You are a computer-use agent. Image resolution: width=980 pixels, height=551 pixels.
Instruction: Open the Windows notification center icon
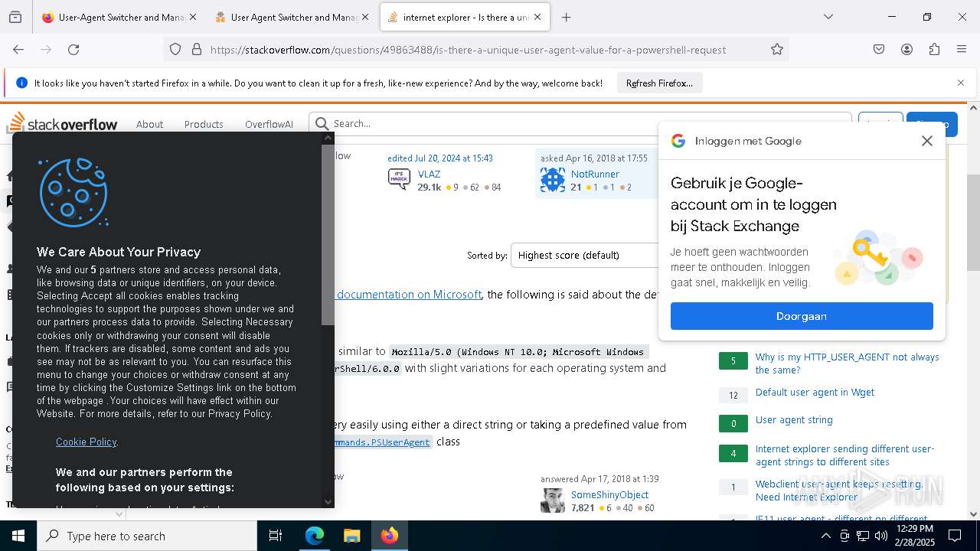click(955, 536)
